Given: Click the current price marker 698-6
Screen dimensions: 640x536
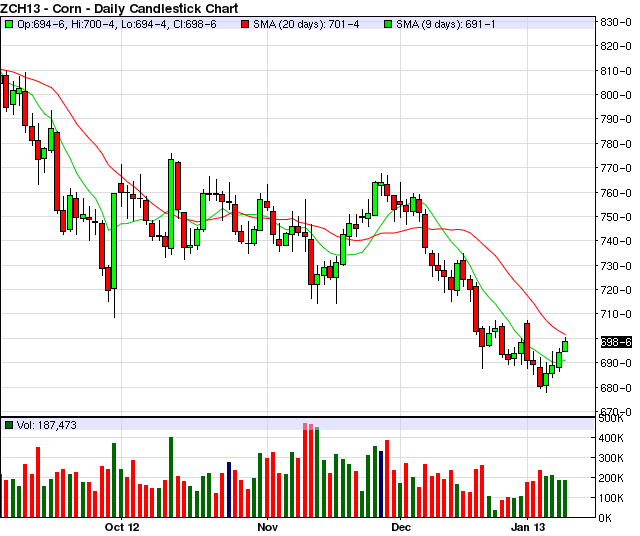Looking at the screenshot, I should coord(616,342).
